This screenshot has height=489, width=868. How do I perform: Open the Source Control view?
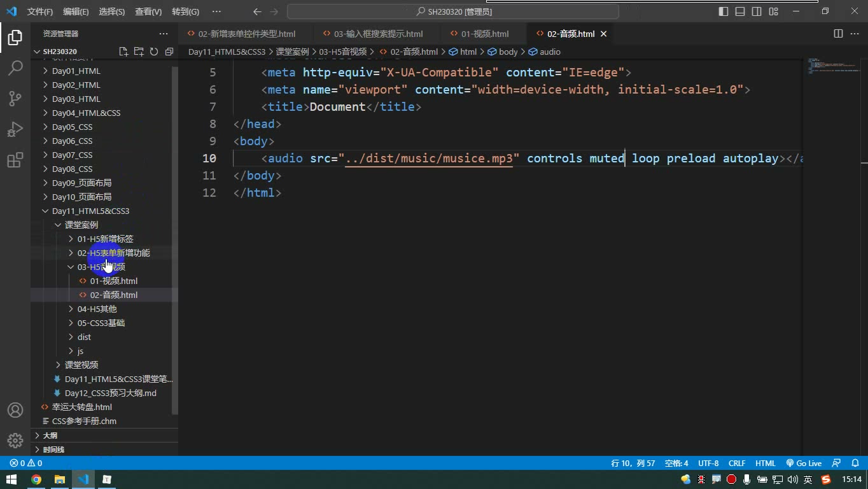[15, 98]
